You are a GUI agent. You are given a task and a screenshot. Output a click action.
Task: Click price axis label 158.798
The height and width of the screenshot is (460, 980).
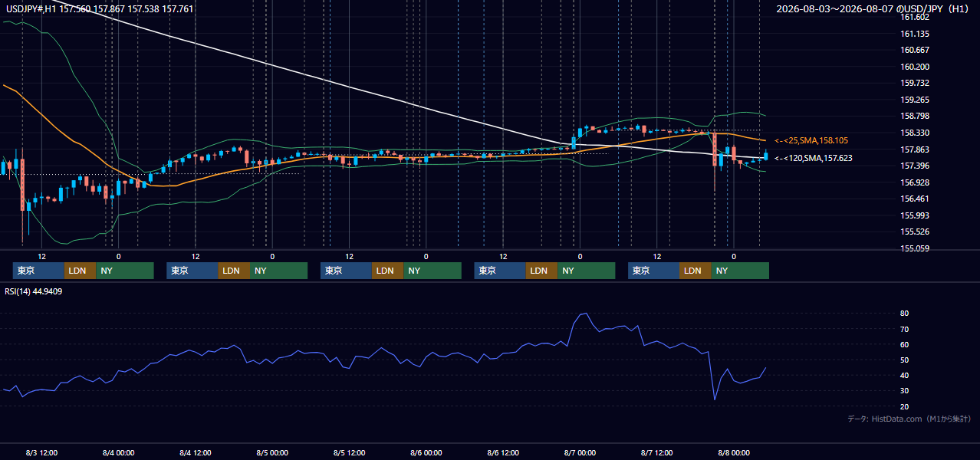tap(914, 116)
